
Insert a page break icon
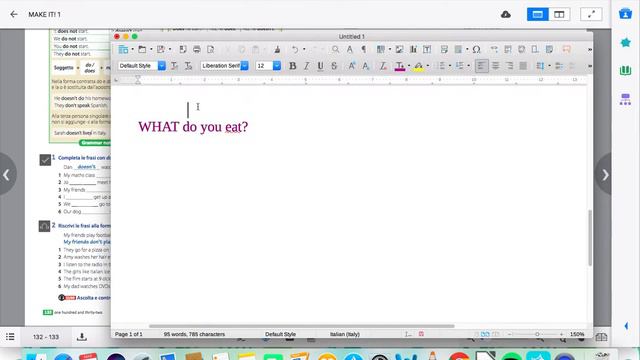pos(444,49)
